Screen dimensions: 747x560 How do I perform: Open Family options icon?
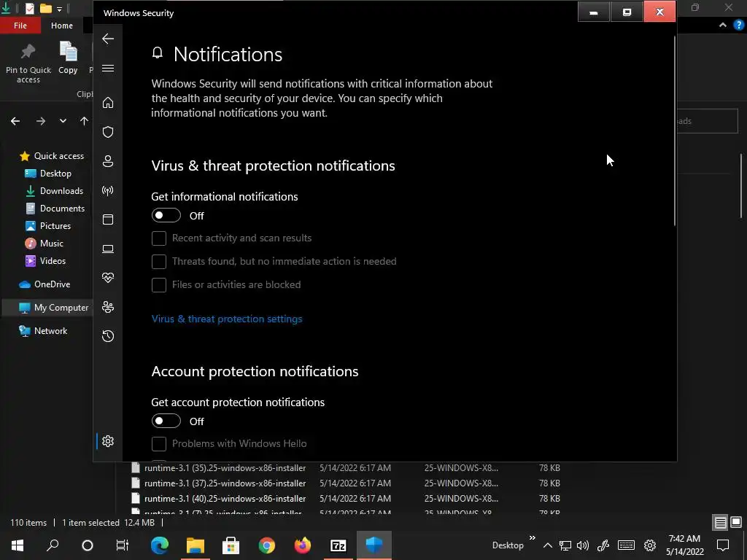click(108, 307)
